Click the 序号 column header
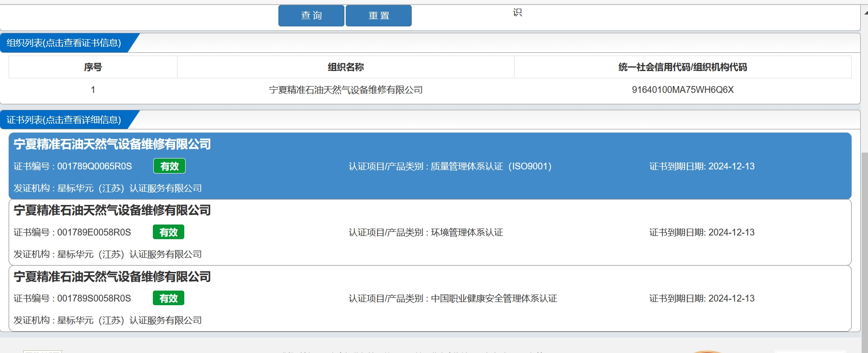Screen dimensions: 868x353 click(93, 67)
